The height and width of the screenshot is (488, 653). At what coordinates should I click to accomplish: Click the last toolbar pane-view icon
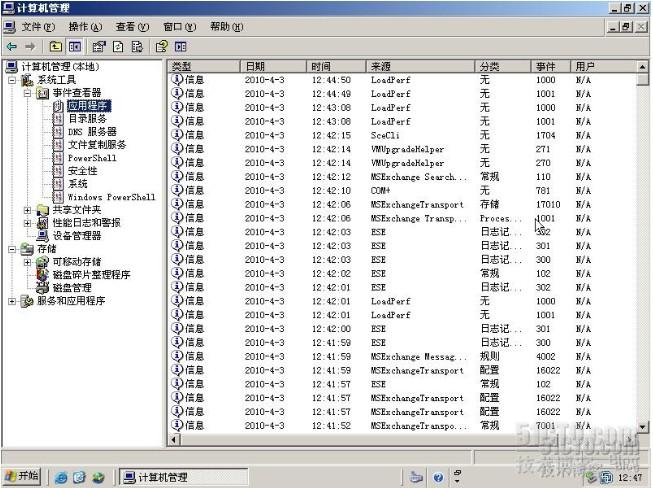181,47
